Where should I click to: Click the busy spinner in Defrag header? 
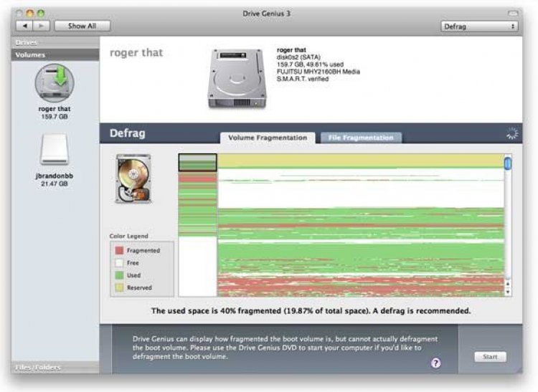(512, 133)
